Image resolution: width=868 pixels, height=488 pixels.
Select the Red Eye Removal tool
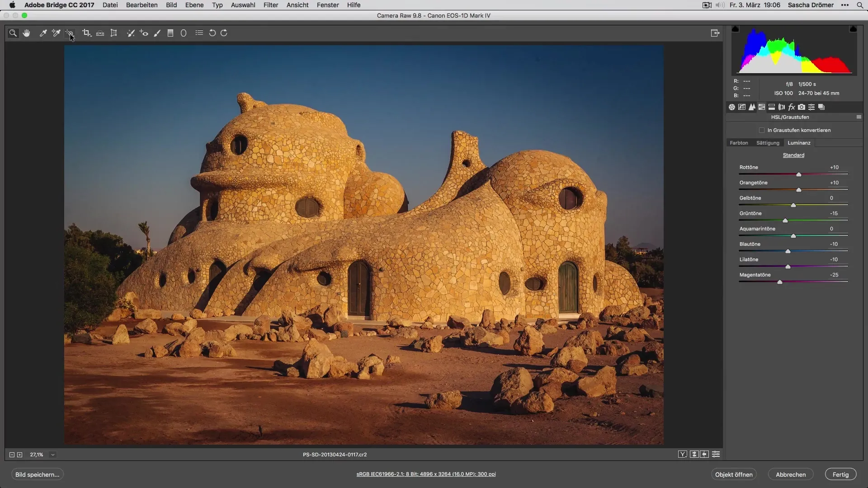(x=144, y=33)
